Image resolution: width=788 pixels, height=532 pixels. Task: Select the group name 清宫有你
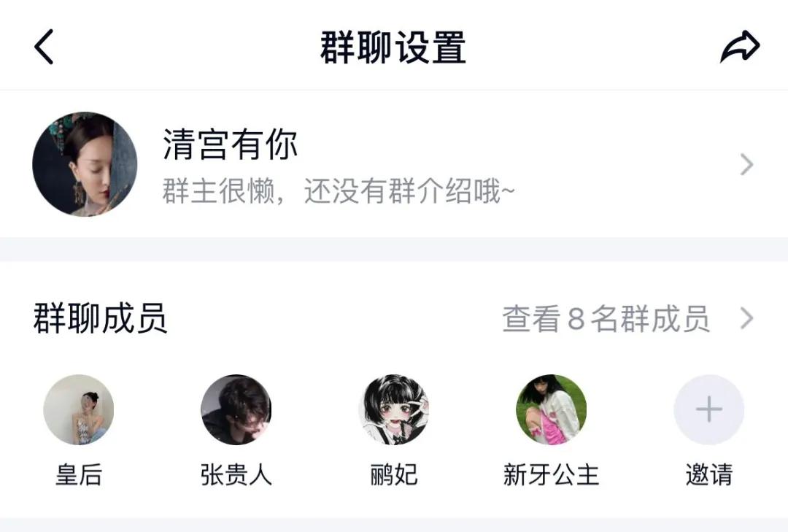tap(228, 144)
